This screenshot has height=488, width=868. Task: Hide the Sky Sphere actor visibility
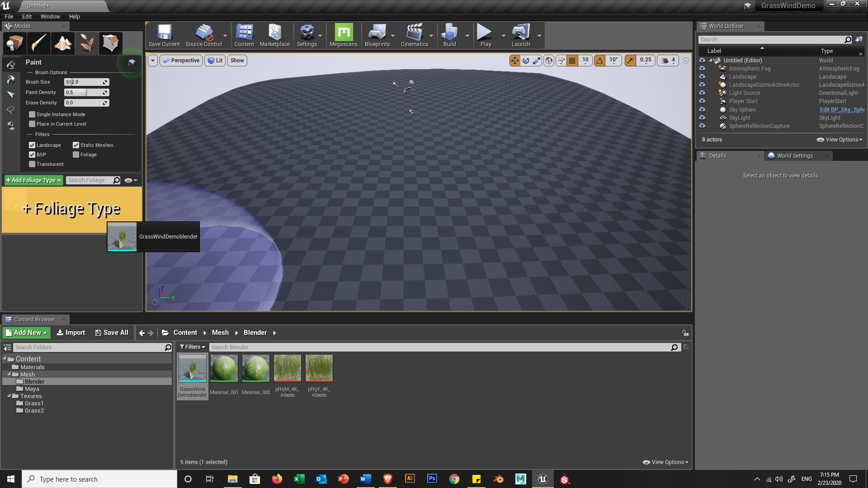pos(702,109)
